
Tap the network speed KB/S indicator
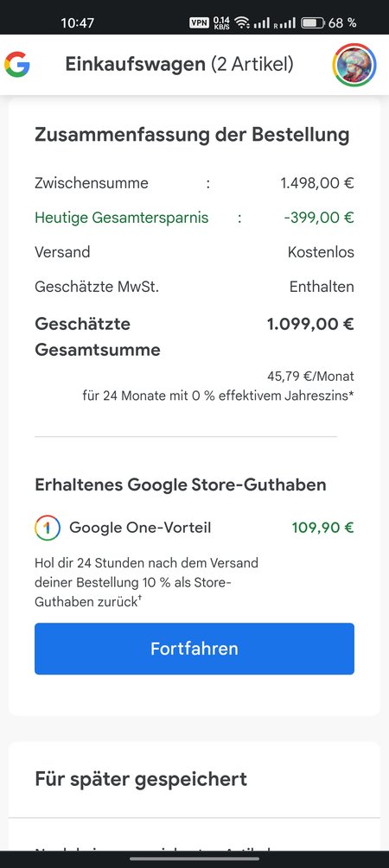click(x=221, y=22)
